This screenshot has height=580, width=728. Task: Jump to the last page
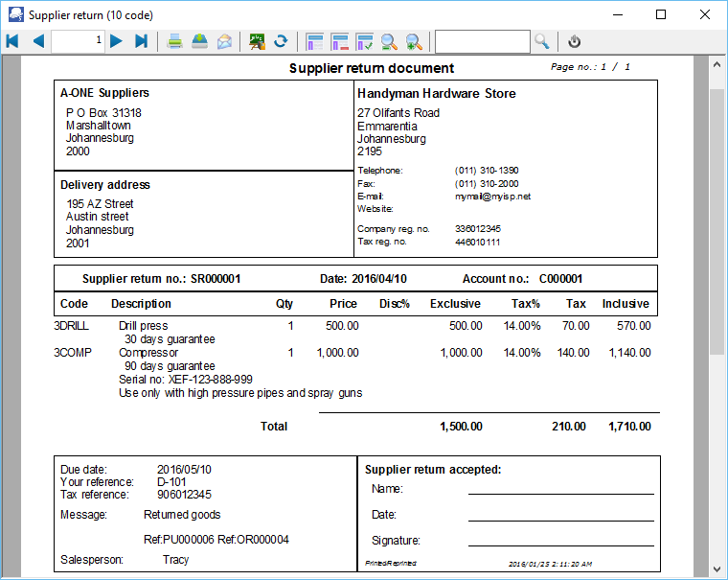click(x=141, y=41)
